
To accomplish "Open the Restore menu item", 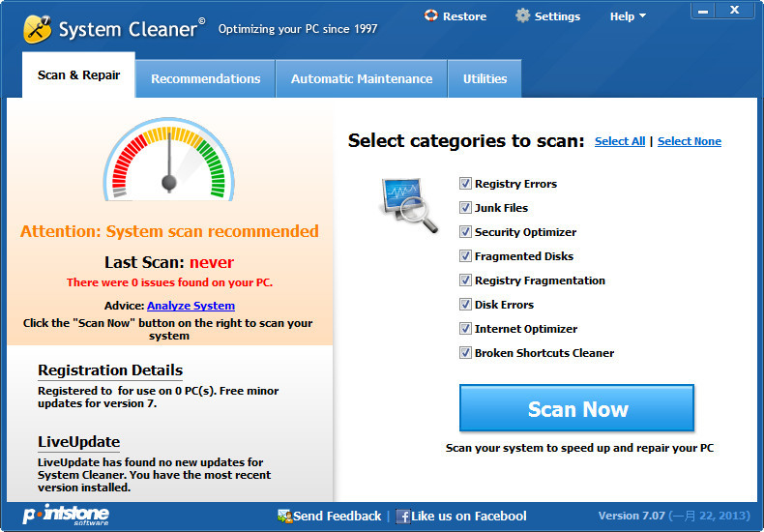I will click(455, 16).
